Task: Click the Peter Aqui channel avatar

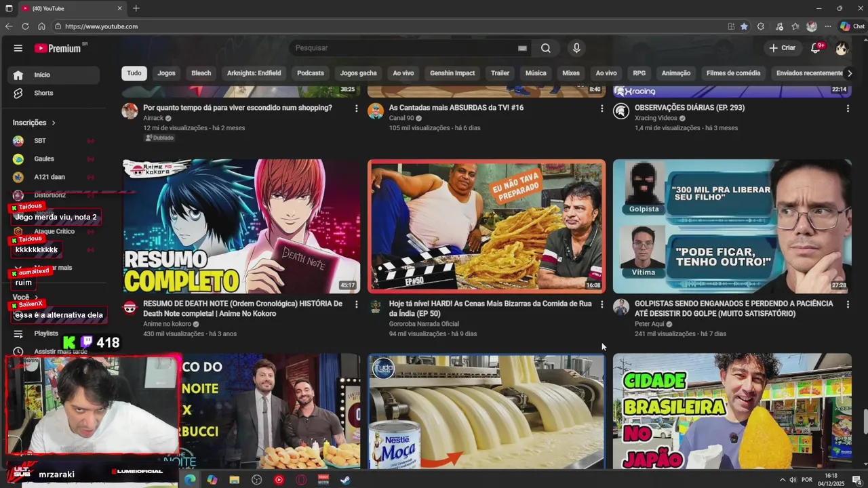Action: 621,308
